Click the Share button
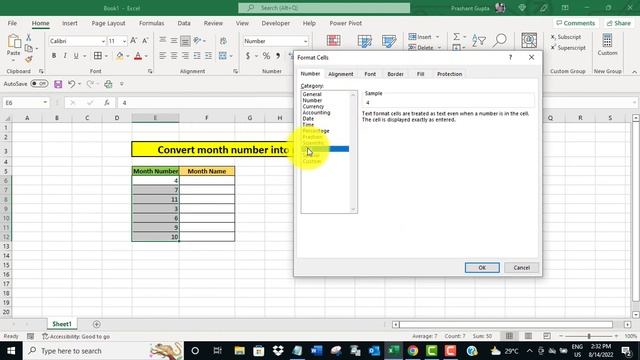This screenshot has height=360, width=640. tap(619, 23)
